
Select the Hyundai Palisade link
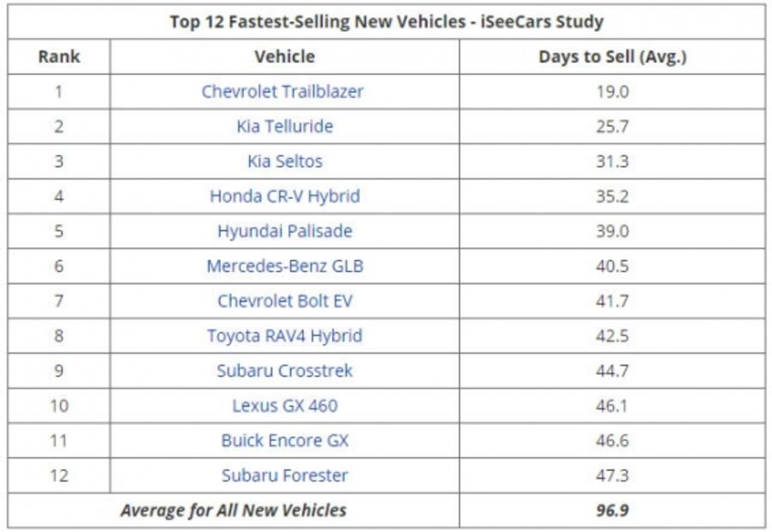pyautogui.click(x=284, y=231)
